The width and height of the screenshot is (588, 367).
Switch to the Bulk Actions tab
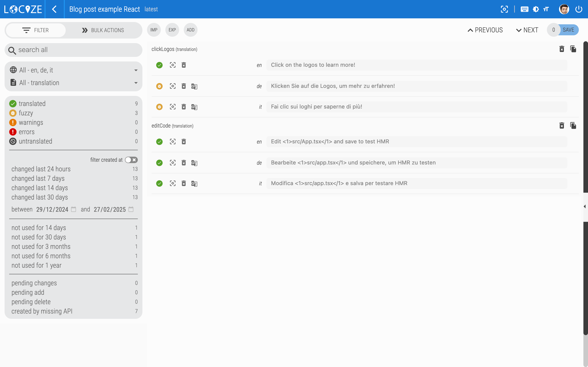pyautogui.click(x=103, y=30)
